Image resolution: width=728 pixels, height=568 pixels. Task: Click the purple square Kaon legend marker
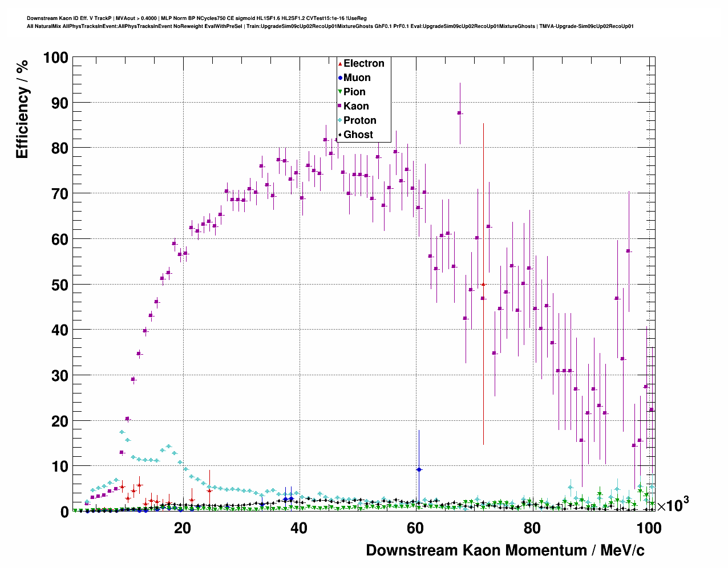coord(340,106)
